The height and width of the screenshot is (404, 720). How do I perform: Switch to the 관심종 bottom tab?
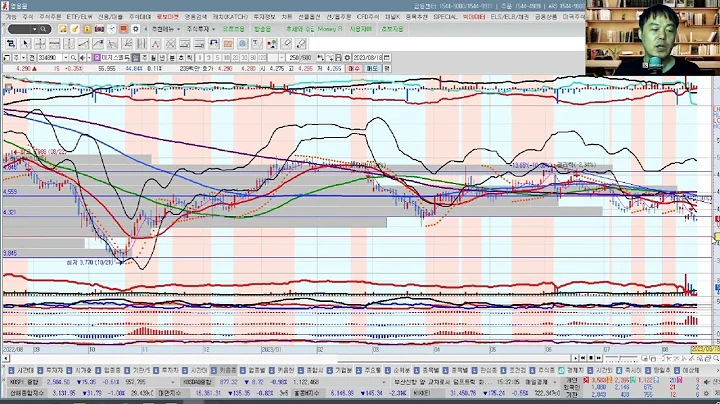[x=484, y=370]
